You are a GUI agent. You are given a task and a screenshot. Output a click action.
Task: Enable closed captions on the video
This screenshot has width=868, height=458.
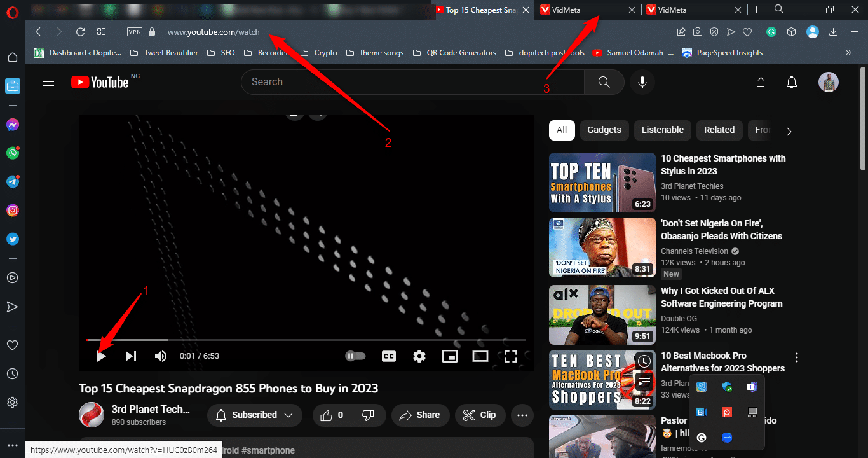pos(388,356)
